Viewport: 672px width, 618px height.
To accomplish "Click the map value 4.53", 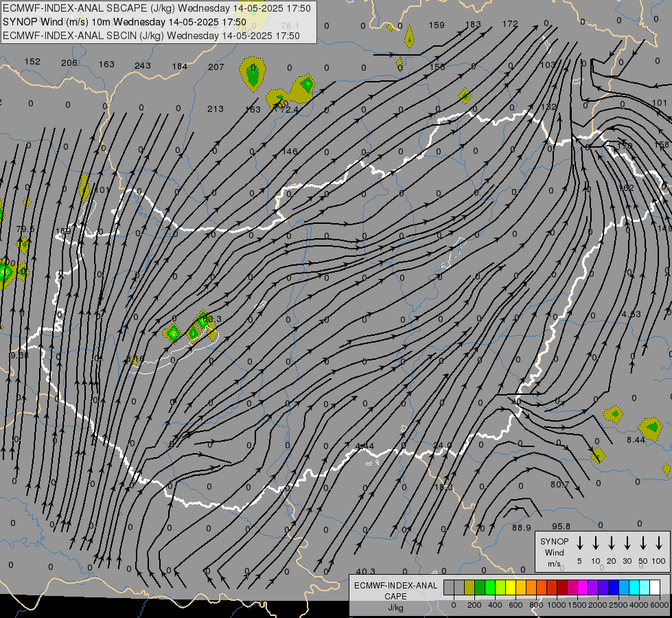I will tap(632, 314).
